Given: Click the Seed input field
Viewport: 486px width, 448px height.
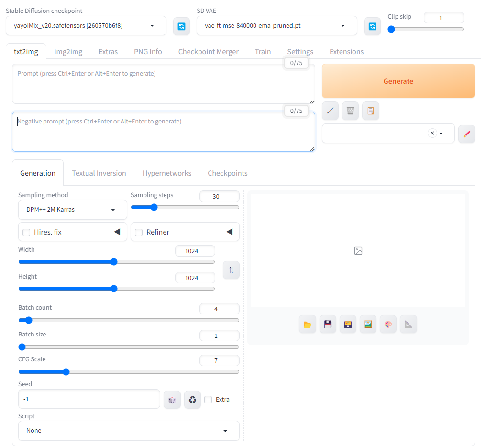Looking at the screenshot, I should pyautogui.click(x=89, y=399).
